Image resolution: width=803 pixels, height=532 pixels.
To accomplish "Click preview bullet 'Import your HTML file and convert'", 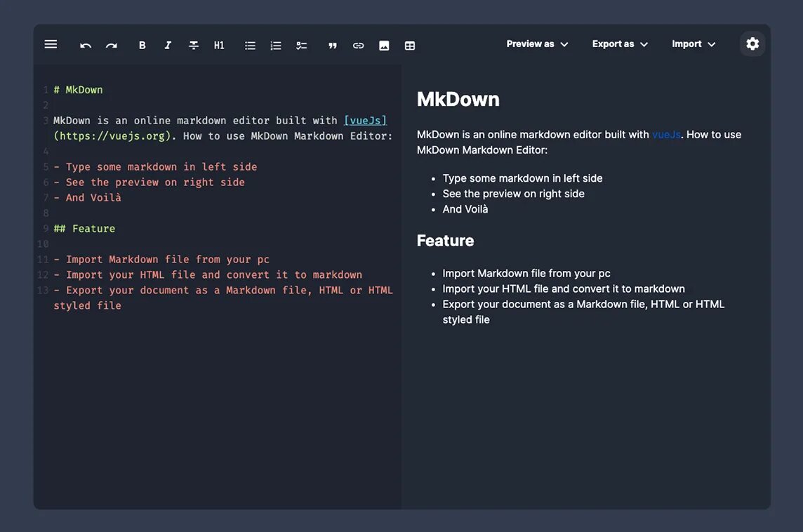I will pos(564,288).
